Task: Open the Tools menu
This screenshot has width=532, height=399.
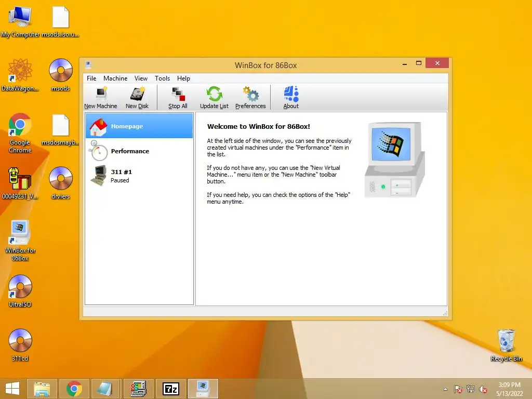Action: [x=162, y=78]
